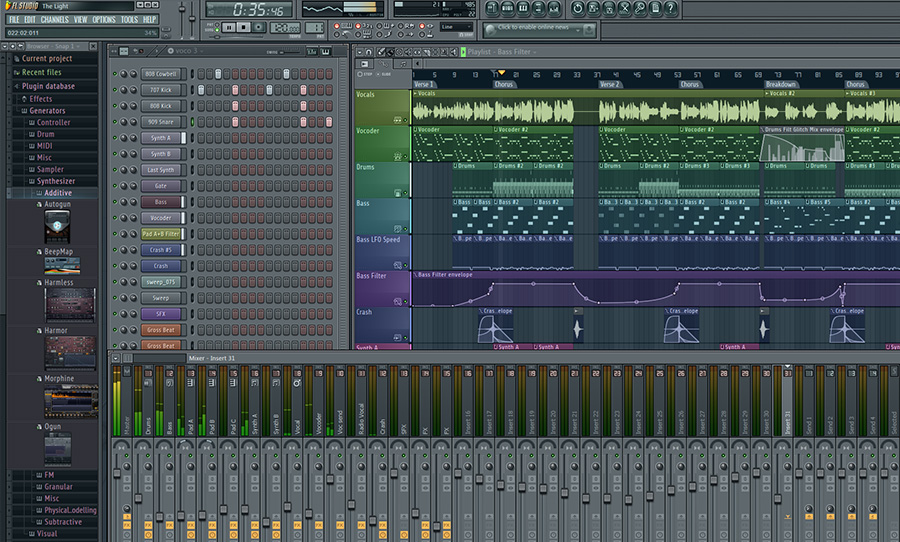
Task: Open the Step Sequencer view shortcut icon
Action: click(x=507, y=9)
